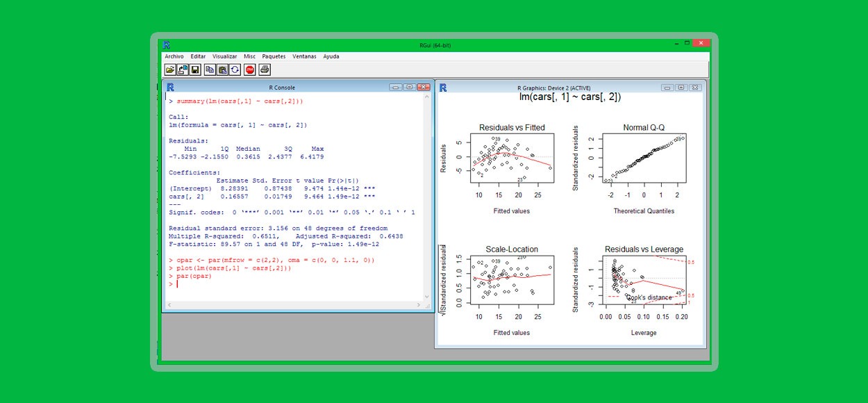Close the R Console window
The width and height of the screenshot is (868, 403).
point(423,88)
